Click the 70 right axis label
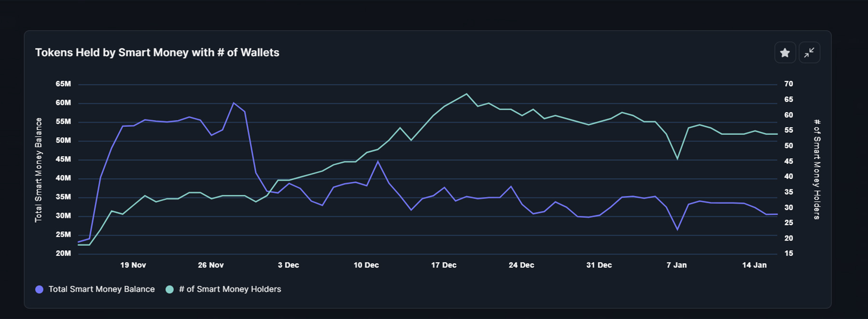 [788, 84]
